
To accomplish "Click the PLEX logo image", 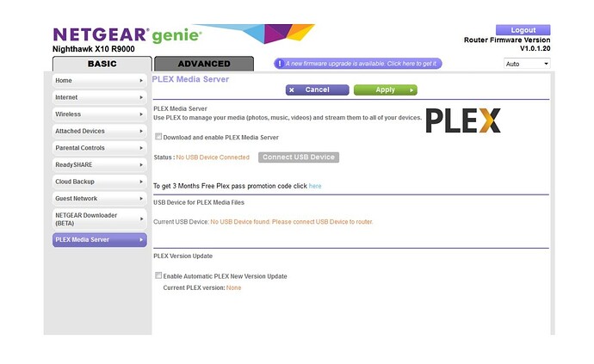I will tap(463, 120).
